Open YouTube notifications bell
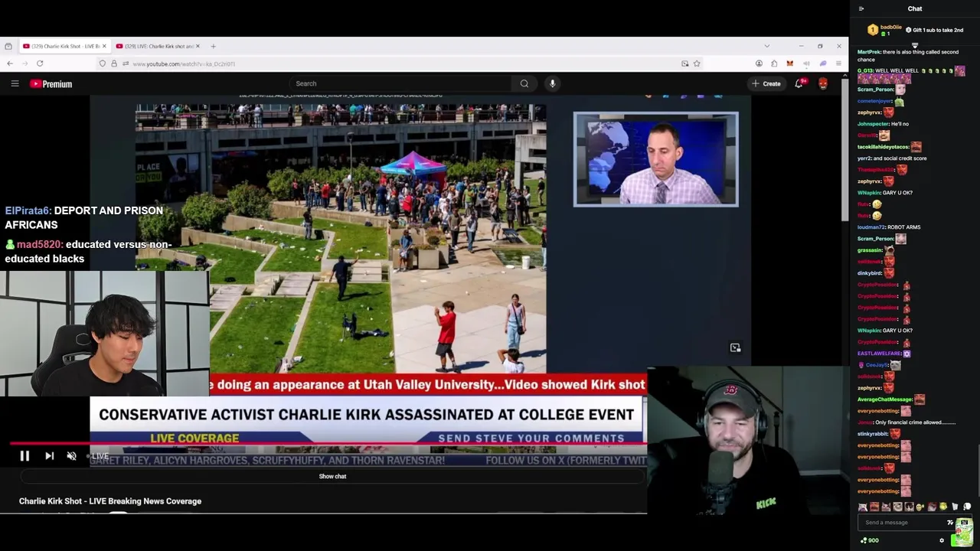 click(799, 83)
